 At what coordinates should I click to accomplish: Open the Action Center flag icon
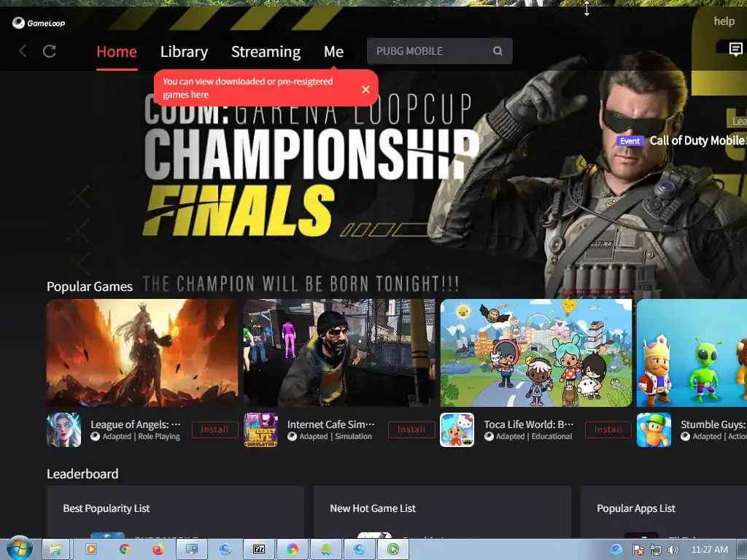click(x=638, y=550)
